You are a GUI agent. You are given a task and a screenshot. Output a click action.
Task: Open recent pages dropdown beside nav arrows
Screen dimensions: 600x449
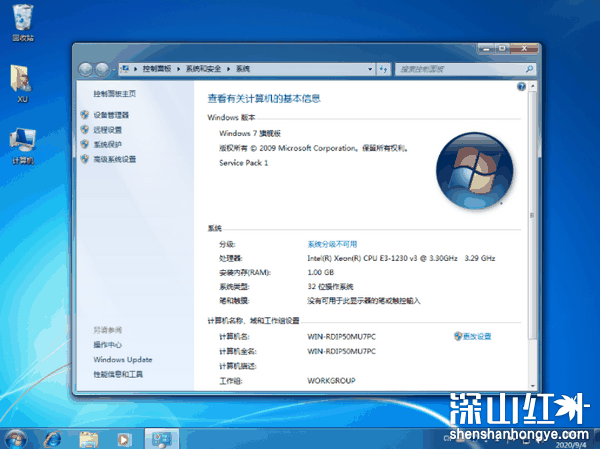click(x=113, y=70)
